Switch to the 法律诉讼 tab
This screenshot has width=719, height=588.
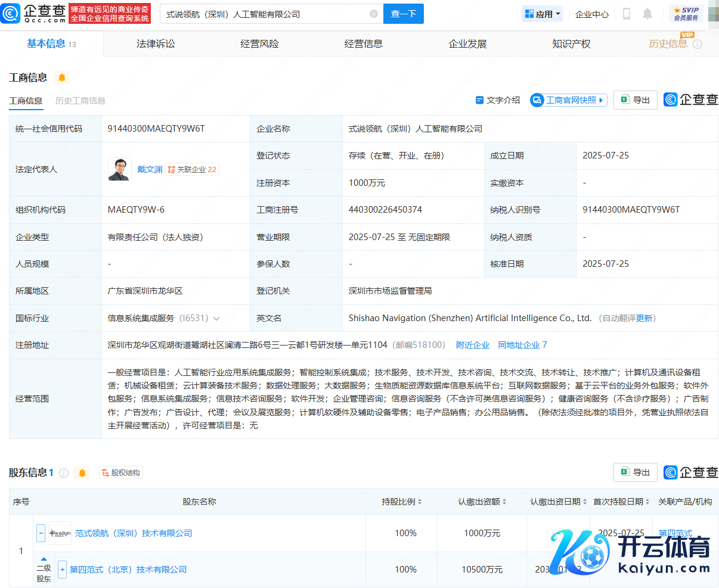[x=156, y=44]
